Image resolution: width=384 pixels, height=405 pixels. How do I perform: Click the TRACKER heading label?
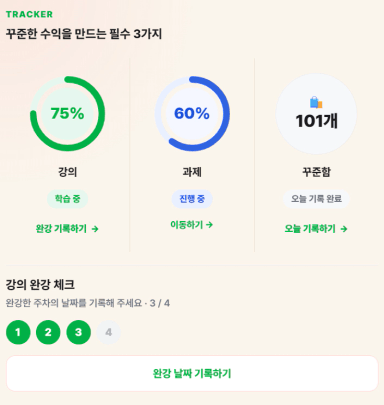click(29, 14)
